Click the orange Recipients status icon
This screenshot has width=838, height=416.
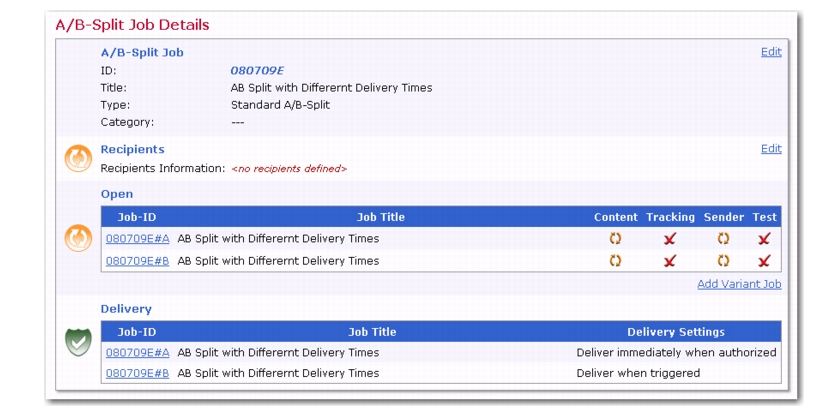click(78, 159)
